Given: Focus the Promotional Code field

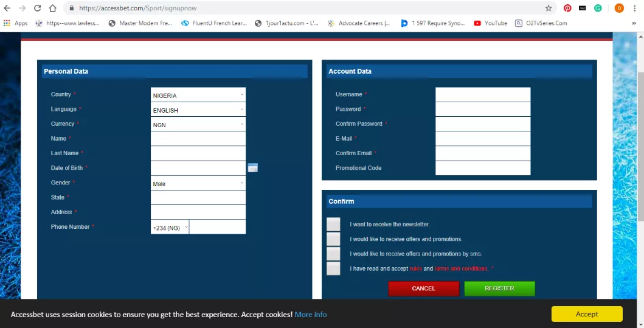Looking at the screenshot, I should click(483, 168).
